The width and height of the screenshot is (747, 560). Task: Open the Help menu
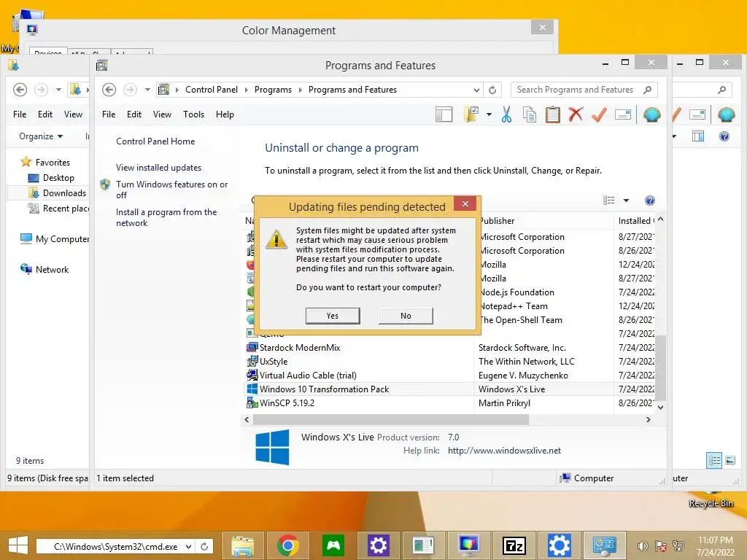(x=225, y=114)
